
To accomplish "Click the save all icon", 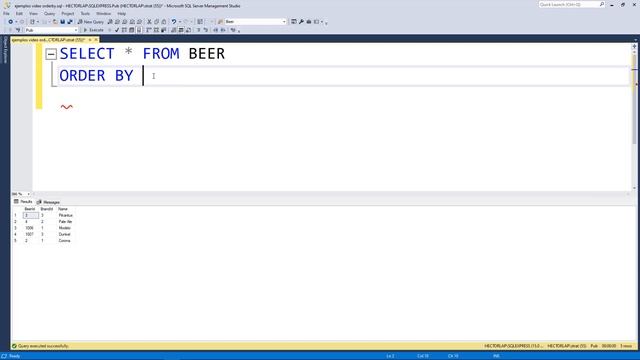I will (x=69, y=22).
